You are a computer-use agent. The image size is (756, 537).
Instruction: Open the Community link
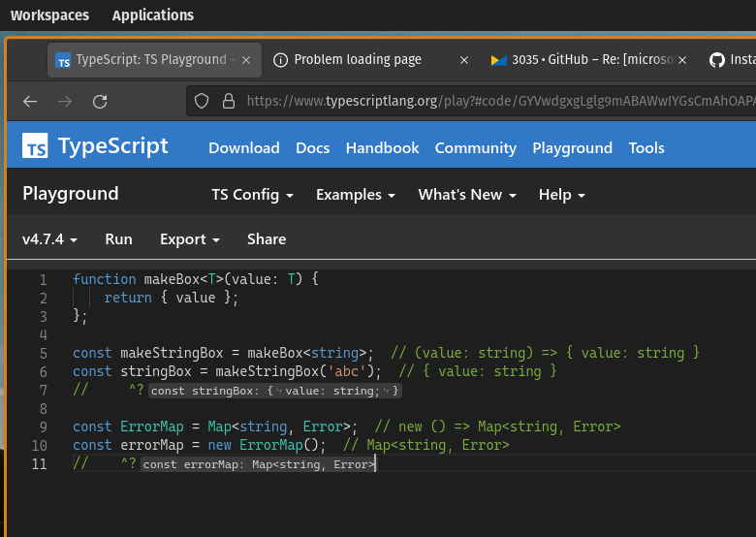point(475,148)
